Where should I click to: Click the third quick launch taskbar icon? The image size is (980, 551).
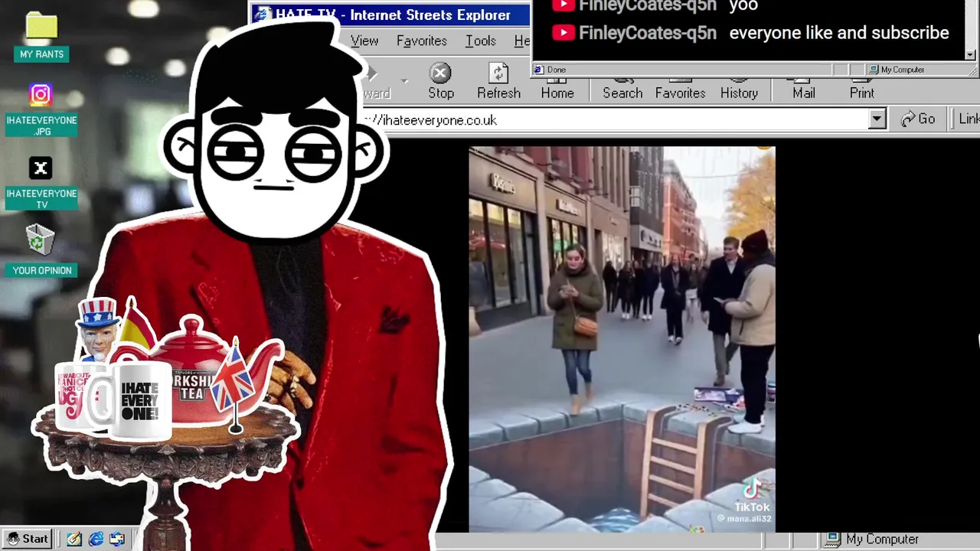(116, 539)
